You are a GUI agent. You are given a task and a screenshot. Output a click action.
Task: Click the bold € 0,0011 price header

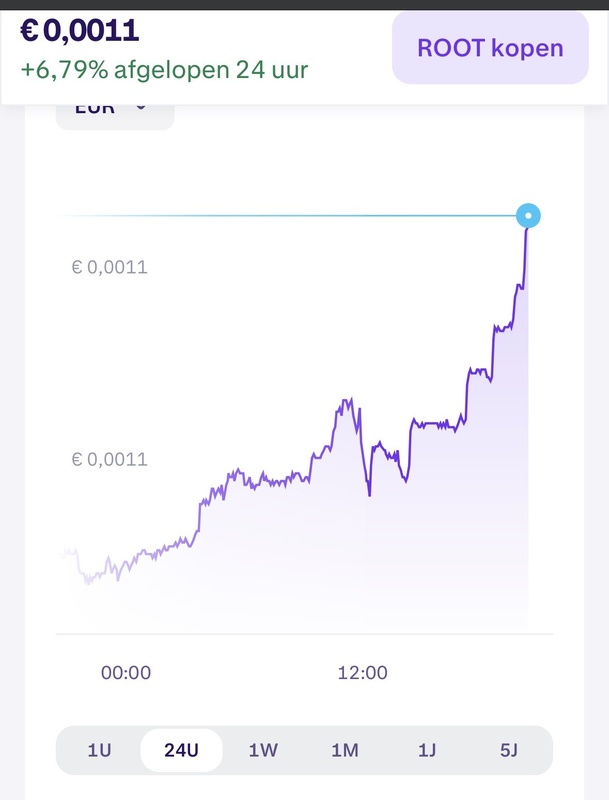(x=80, y=31)
